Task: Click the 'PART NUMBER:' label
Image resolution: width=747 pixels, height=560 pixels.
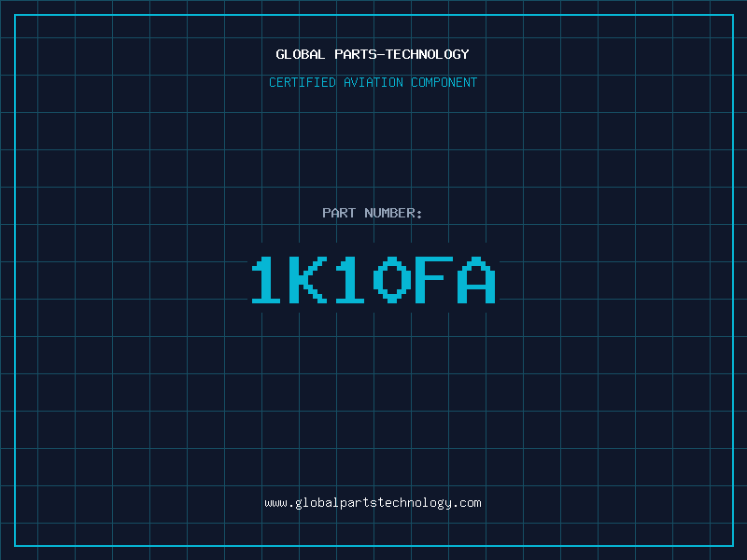Action: click(372, 213)
